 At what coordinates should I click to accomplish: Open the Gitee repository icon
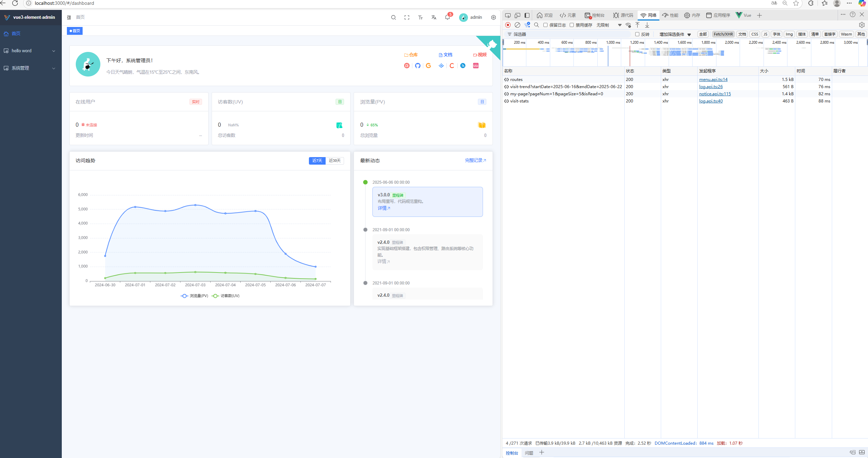click(407, 66)
